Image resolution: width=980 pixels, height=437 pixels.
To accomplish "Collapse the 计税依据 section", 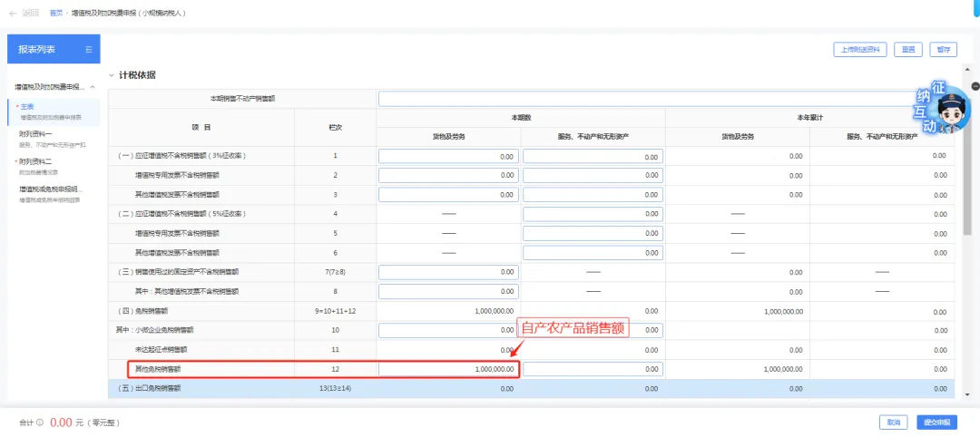I will [112, 75].
